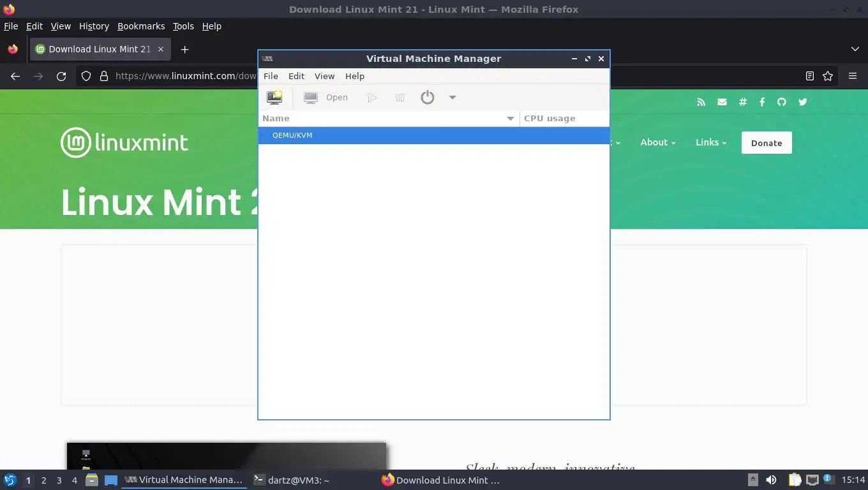Click the clock showing 15:14
Viewport: 868px width, 490px height.
(x=853, y=480)
